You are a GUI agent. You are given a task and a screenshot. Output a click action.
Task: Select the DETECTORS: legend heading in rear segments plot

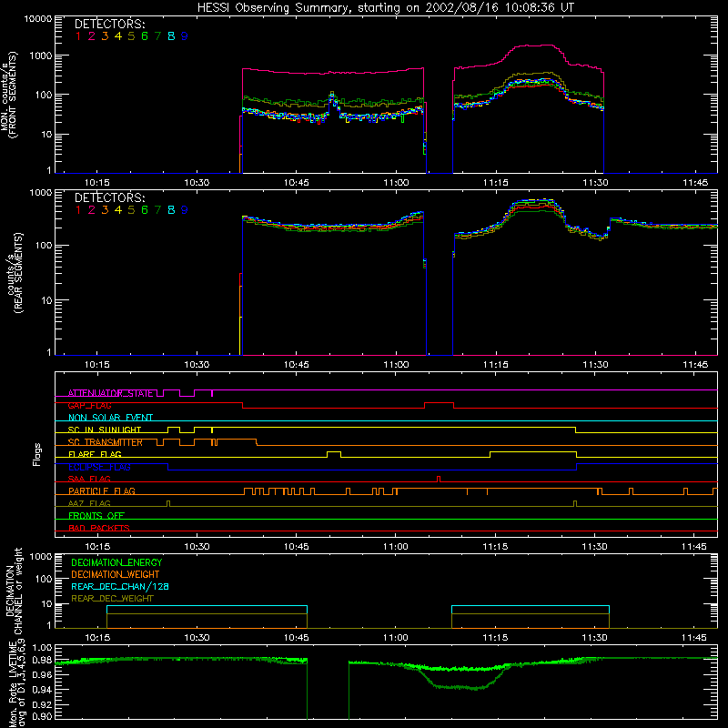point(109,197)
